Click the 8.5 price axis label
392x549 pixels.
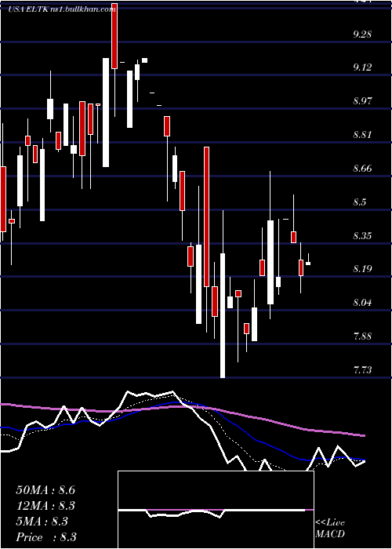click(x=360, y=202)
